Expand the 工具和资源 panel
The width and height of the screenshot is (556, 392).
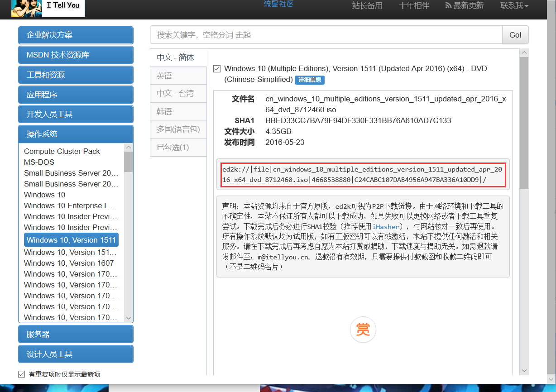(76, 75)
